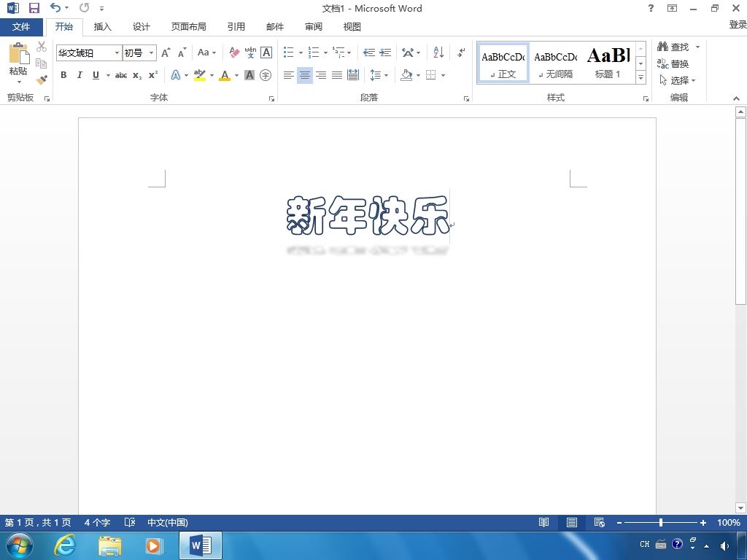Viewport: 747px width, 560px height.
Task: Toggle strikethrough formatting
Action: point(121,75)
